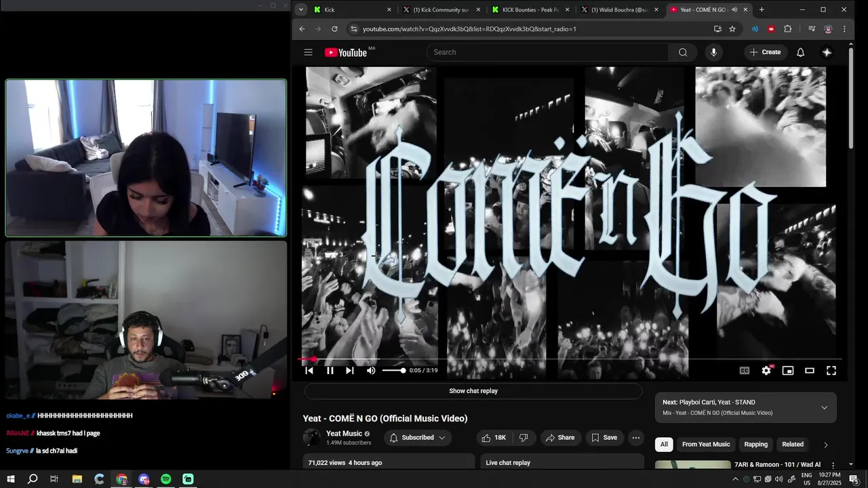Enter full screen video mode
868x488 pixels.
pos(831,370)
